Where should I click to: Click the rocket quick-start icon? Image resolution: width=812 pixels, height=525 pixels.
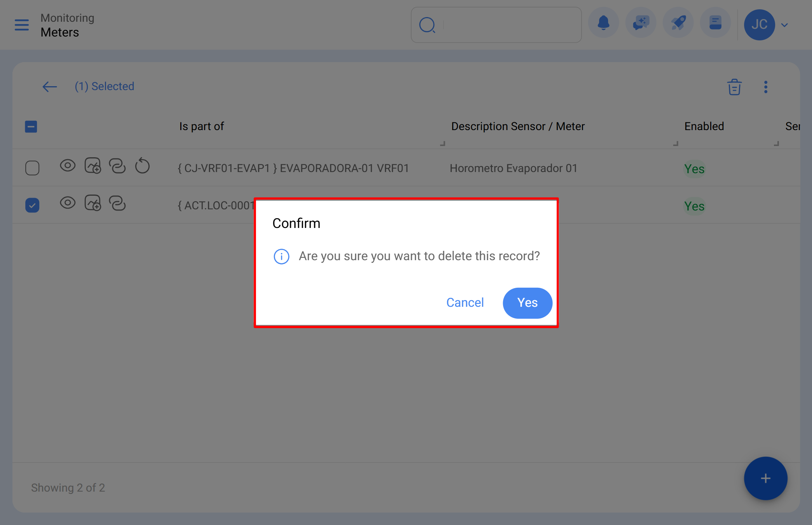pyautogui.click(x=678, y=23)
